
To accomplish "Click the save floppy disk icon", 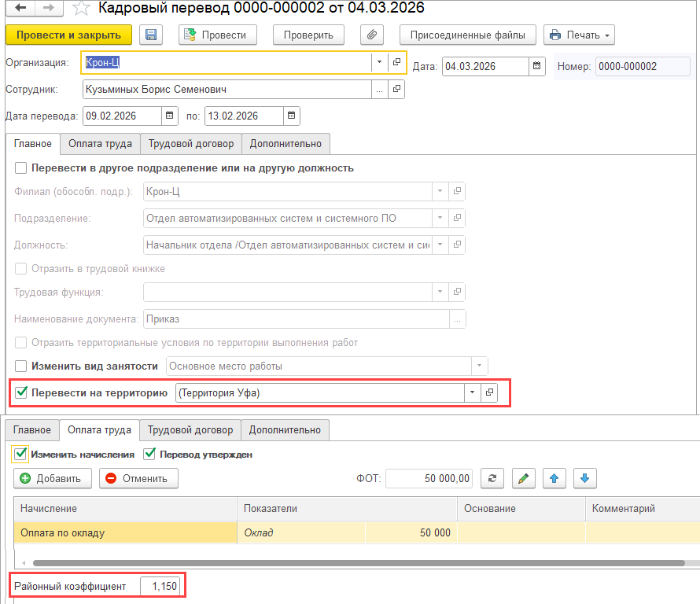I will point(151,35).
